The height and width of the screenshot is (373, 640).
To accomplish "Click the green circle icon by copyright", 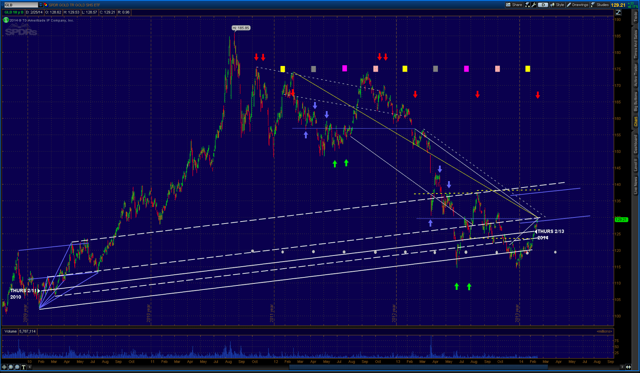I will [6, 20].
